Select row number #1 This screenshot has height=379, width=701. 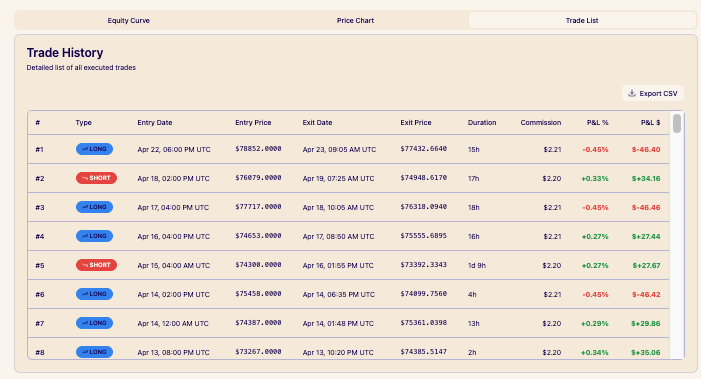[x=39, y=149]
